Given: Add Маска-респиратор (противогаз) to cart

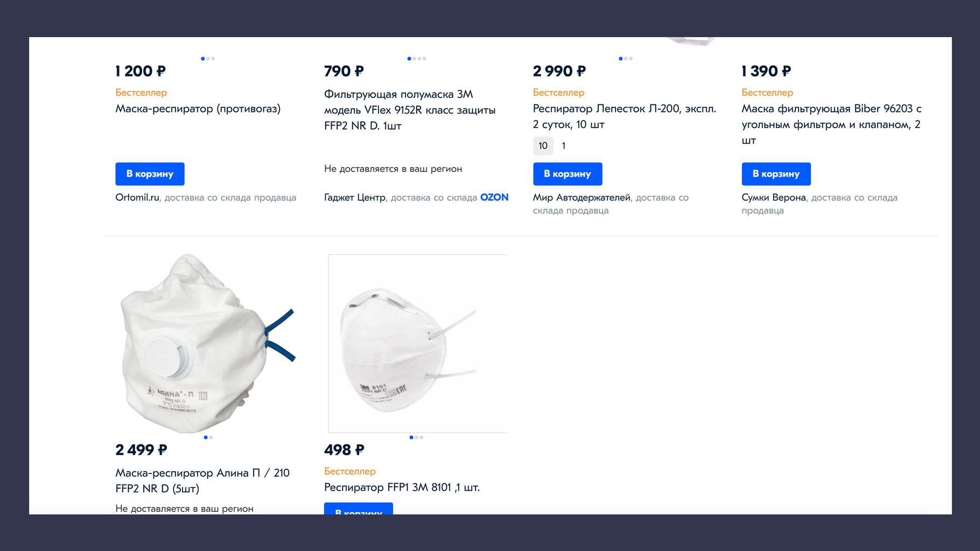Looking at the screenshot, I should coord(150,174).
